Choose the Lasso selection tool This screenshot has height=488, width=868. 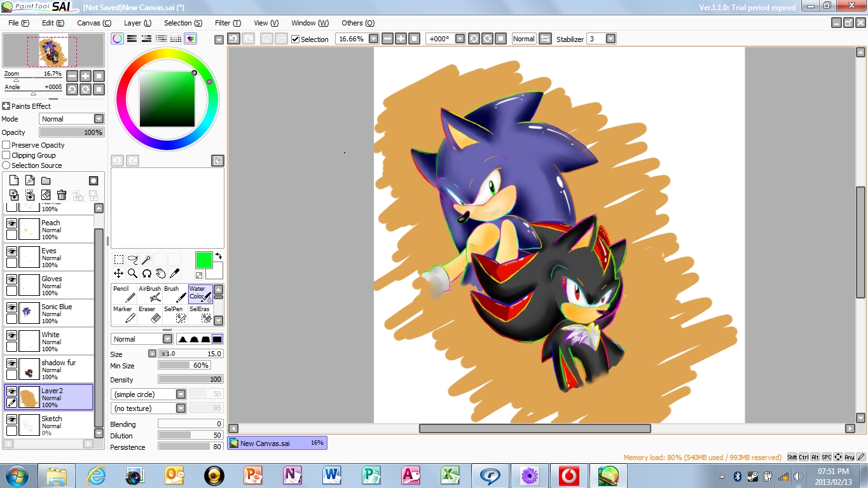(133, 260)
